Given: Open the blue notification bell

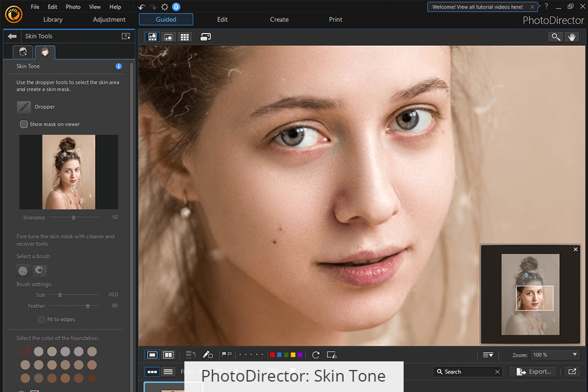Looking at the screenshot, I should (x=176, y=7).
